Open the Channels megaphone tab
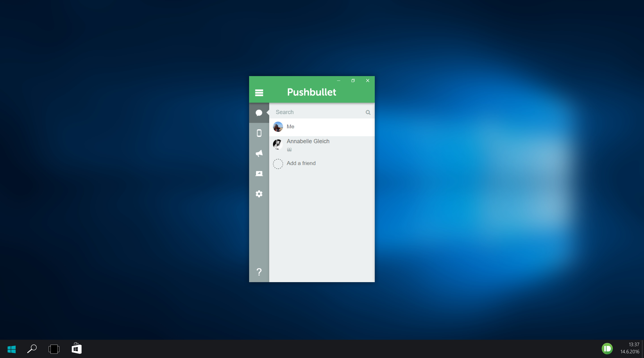The width and height of the screenshot is (644, 358). click(x=259, y=153)
